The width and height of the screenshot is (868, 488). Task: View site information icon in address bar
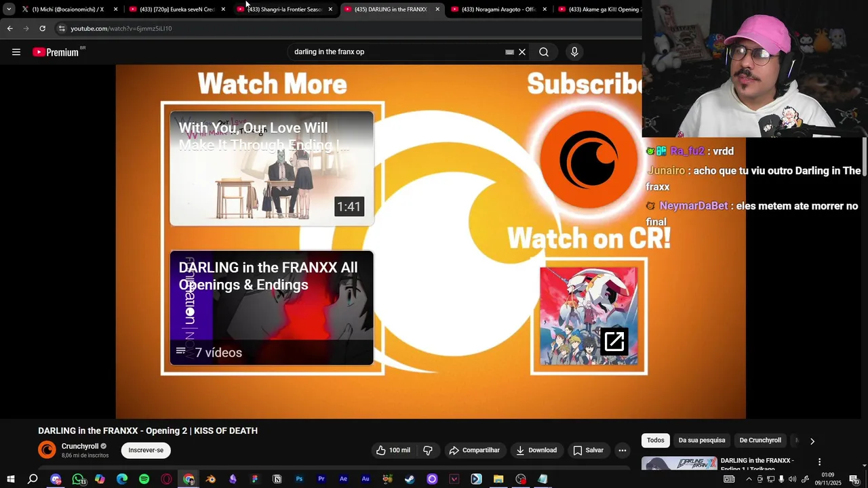(61, 28)
